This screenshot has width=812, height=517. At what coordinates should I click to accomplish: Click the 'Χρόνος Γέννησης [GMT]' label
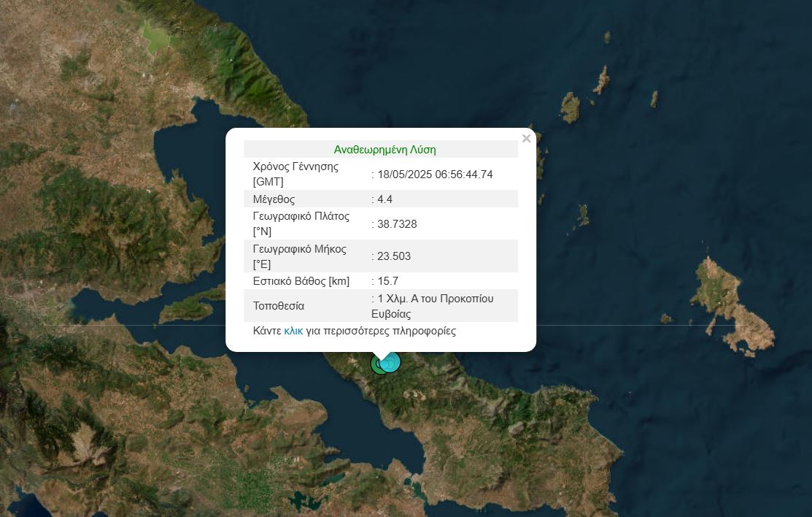[295, 175]
